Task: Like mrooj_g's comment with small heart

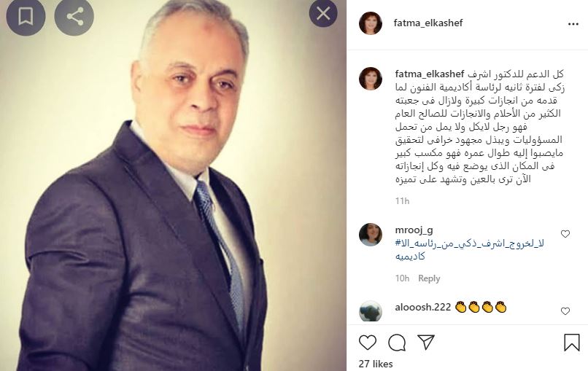Action: click(565, 234)
